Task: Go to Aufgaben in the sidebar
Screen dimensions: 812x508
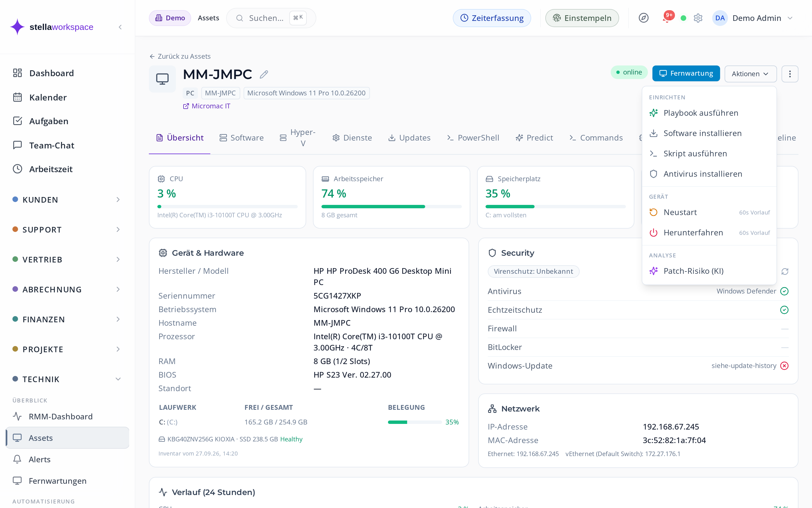Action: point(67,121)
